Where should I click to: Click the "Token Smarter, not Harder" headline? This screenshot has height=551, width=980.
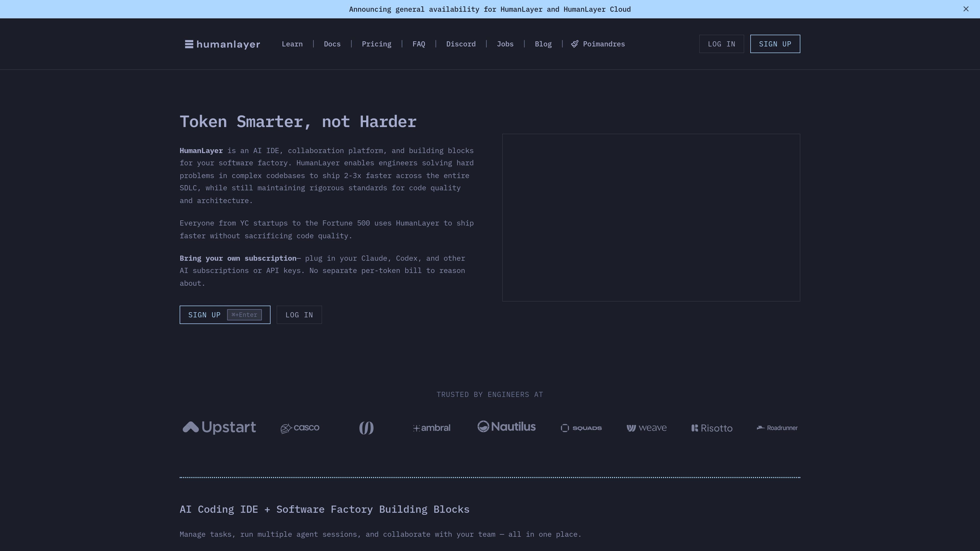(x=298, y=122)
